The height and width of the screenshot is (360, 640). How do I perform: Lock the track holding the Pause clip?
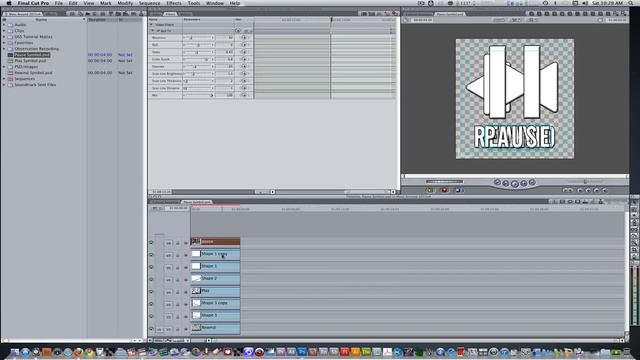point(178,243)
